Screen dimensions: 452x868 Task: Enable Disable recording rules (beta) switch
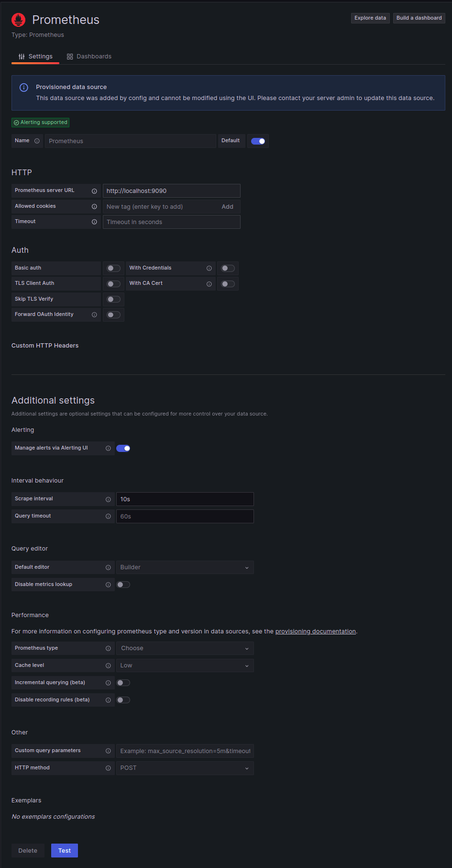click(123, 700)
